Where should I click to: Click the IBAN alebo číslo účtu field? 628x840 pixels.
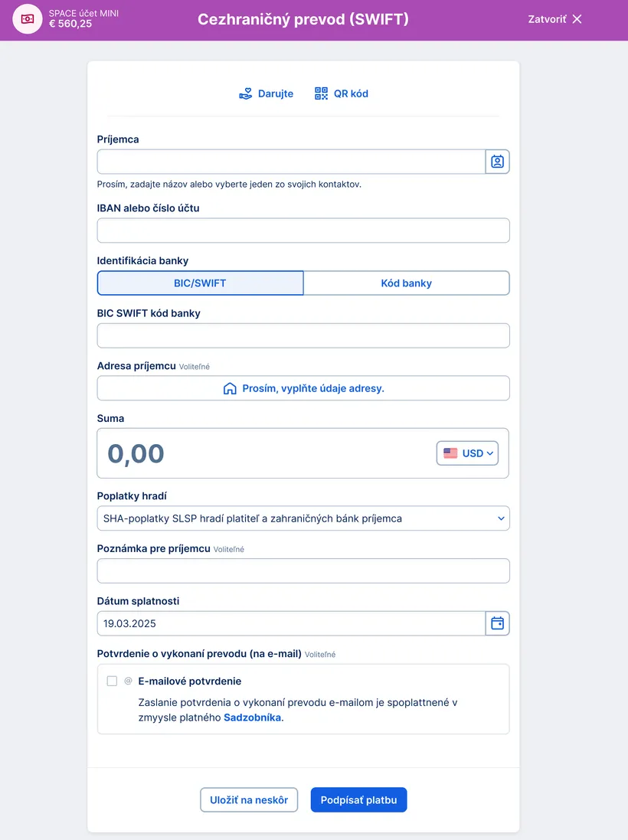(303, 230)
